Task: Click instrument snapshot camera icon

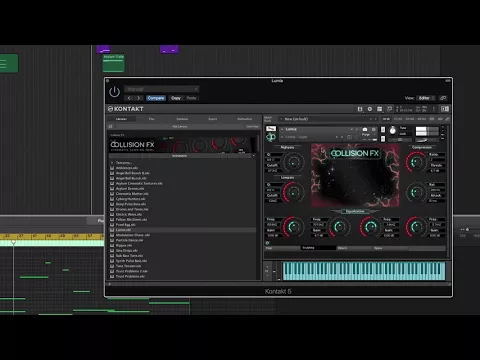Action: (365, 129)
